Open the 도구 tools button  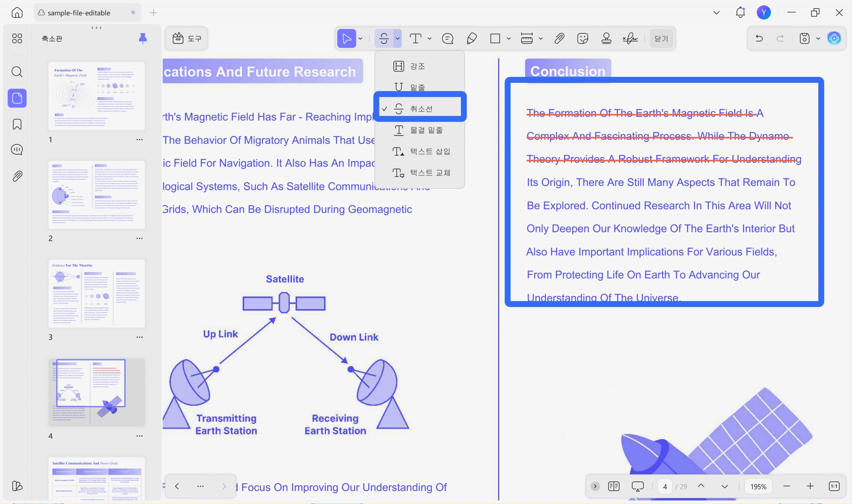[186, 38]
